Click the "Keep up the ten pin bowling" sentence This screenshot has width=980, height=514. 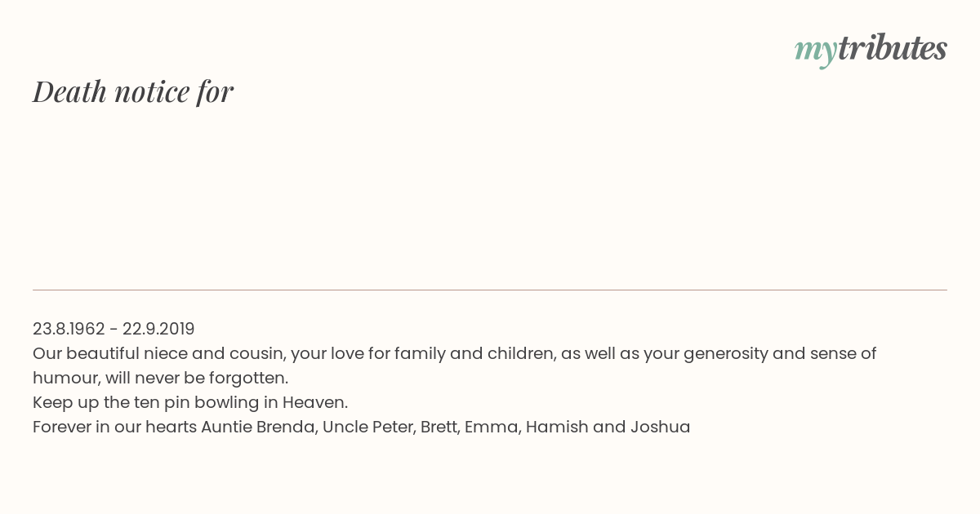pos(190,403)
